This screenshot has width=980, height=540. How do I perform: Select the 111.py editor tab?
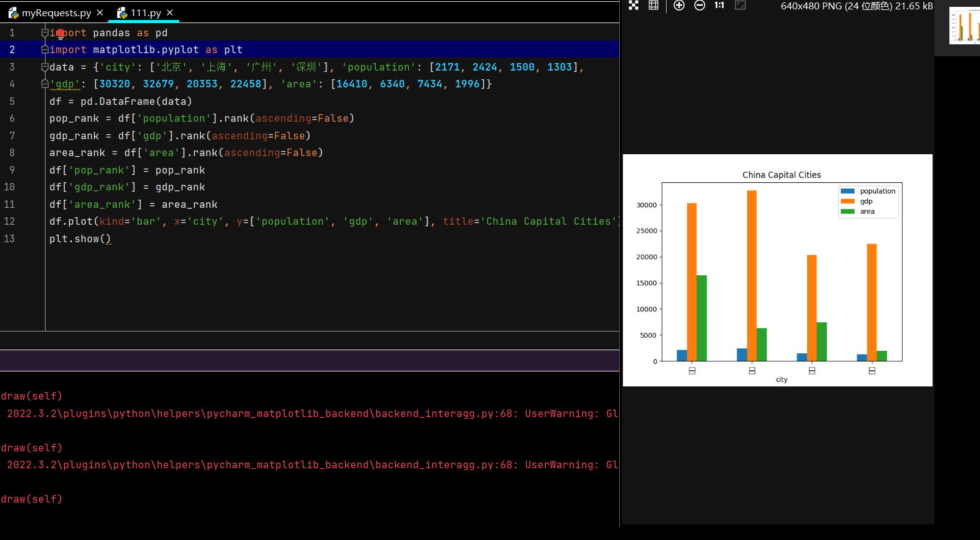[145, 12]
